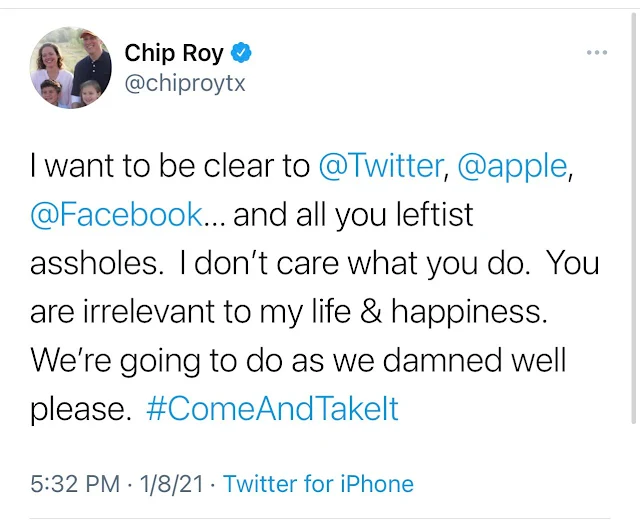Screen dimensions: 640x524
Task: Click the ampersand in the tweet text
Action: [370, 312]
